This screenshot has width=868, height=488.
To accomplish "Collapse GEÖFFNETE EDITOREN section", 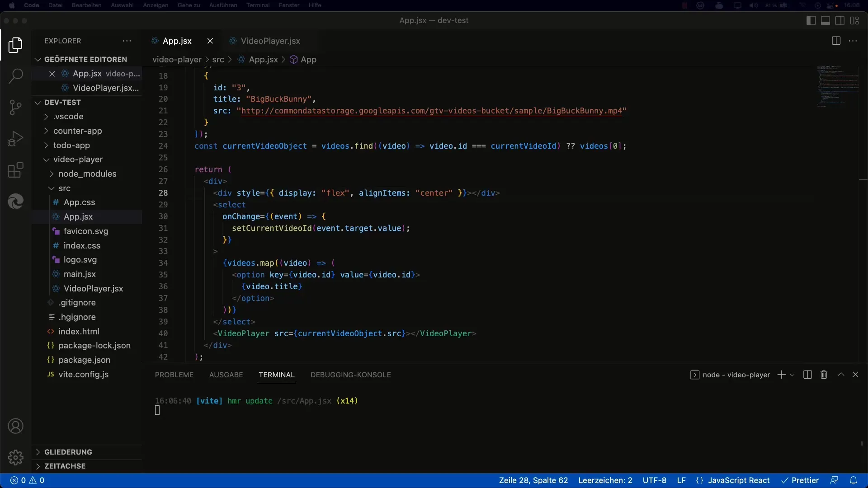I will click(x=87, y=59).
